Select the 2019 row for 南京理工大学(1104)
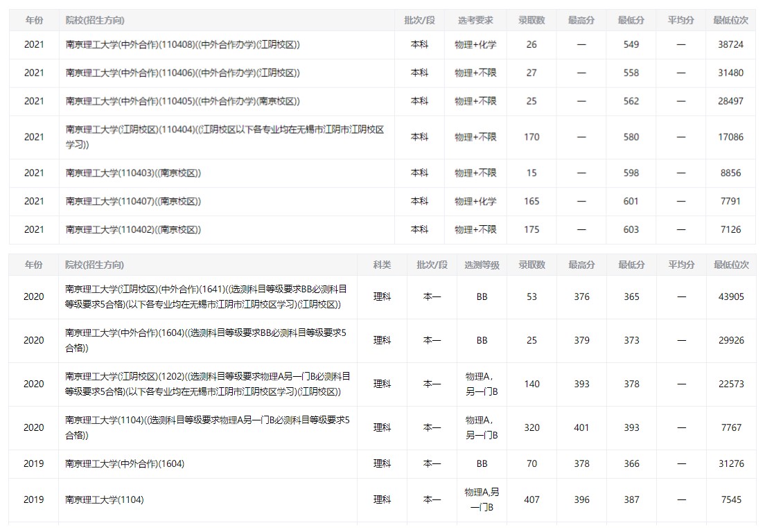The image size is (765, 532). pyautogui.click(x=382, y=500)
